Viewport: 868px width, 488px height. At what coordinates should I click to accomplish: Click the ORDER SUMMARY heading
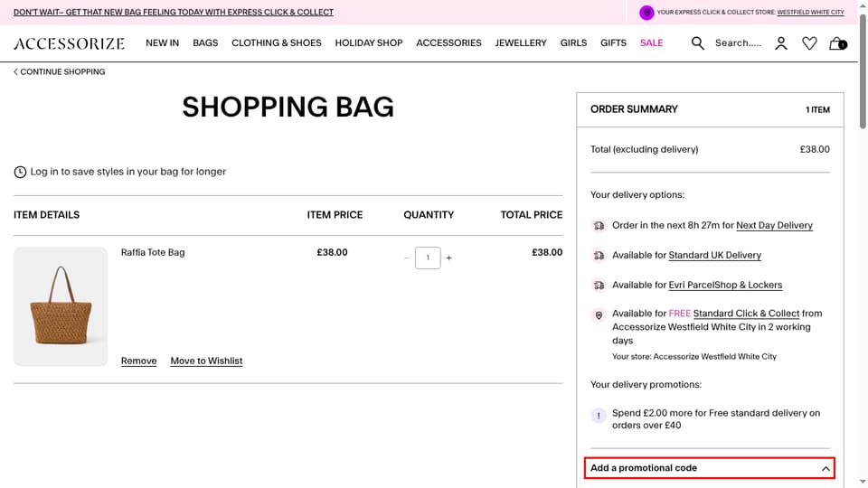pyautogui.click(x=634, y=109)
